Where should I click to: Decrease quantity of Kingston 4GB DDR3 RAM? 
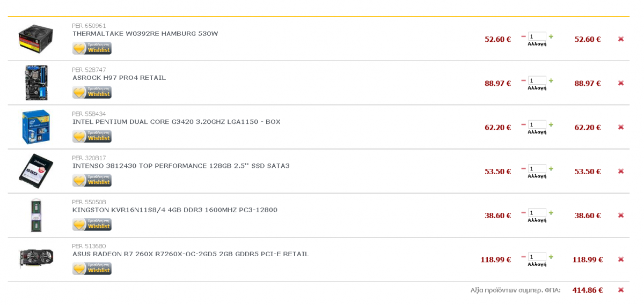(523, 213)
